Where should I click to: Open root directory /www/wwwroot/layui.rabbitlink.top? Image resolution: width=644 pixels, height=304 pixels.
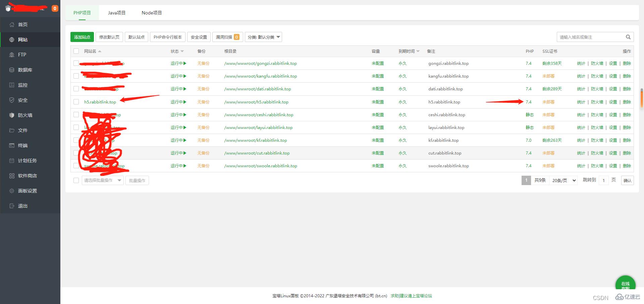click(258, 127)
